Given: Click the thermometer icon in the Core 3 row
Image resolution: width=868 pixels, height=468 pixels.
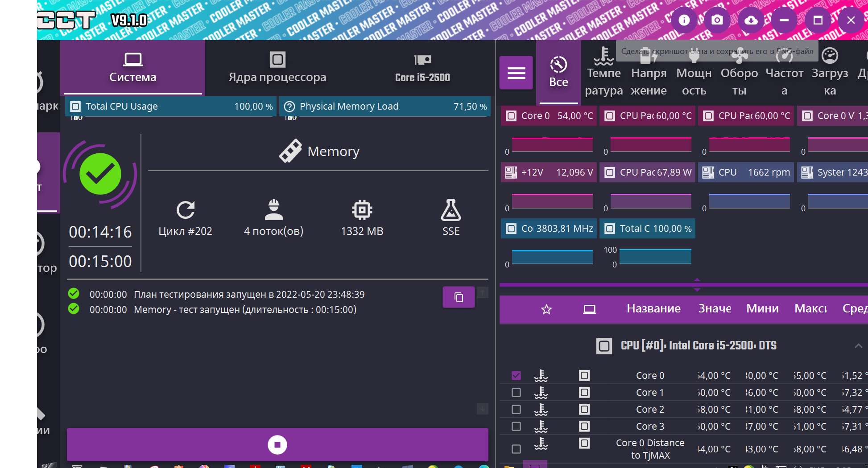Looking at the screenshot, I should pos(541,427).
